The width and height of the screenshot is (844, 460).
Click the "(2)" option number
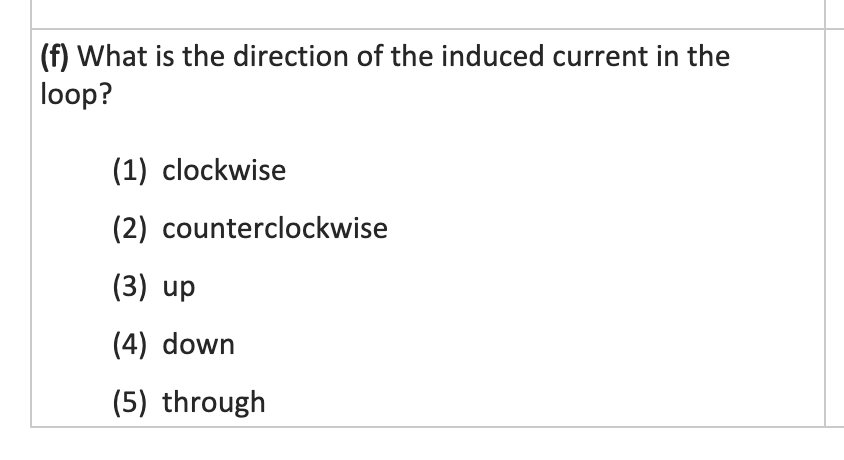click(x=129, y=229)
